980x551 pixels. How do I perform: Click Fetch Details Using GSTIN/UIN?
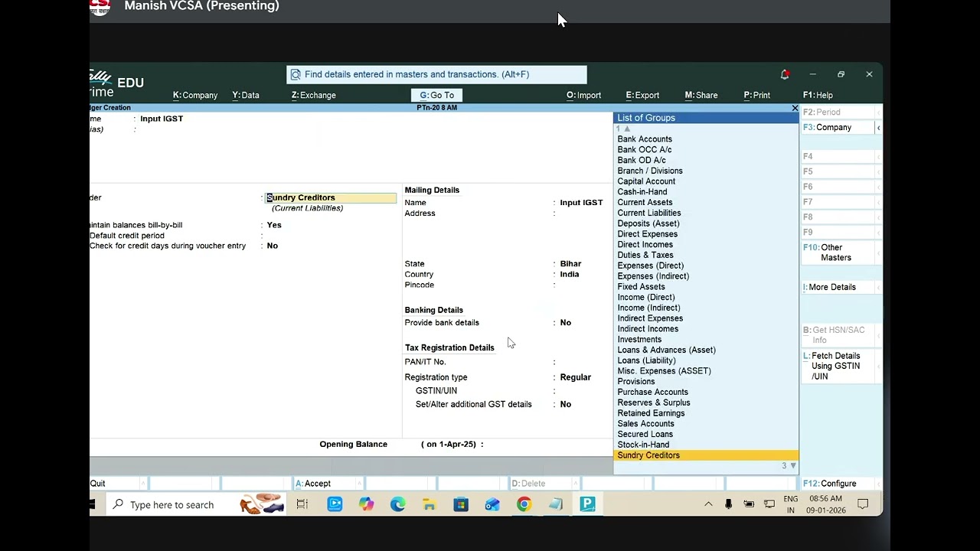click(838, 366)
